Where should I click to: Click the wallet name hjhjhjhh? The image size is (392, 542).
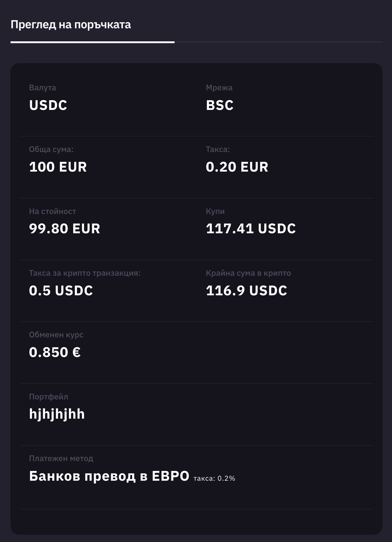pos(57,414)
